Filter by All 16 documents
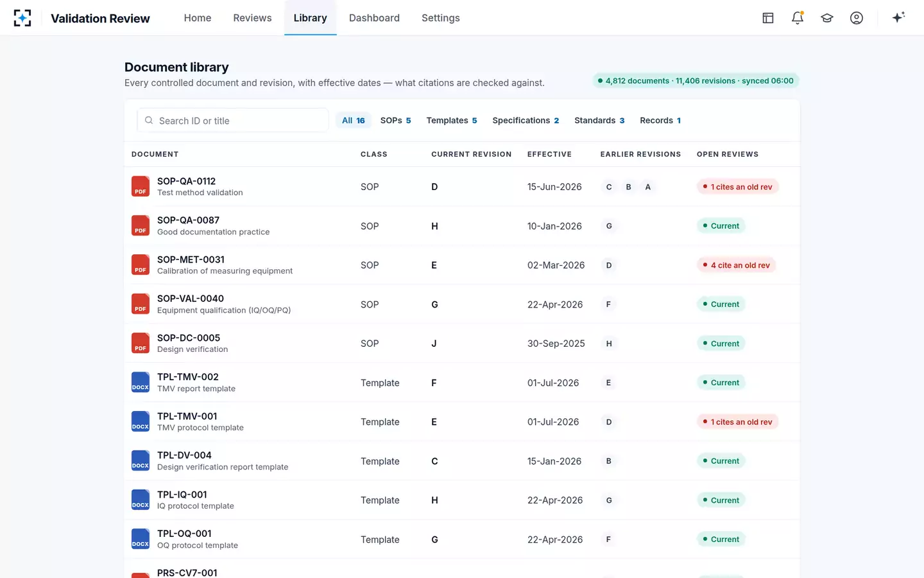 (x=354, y=120)
